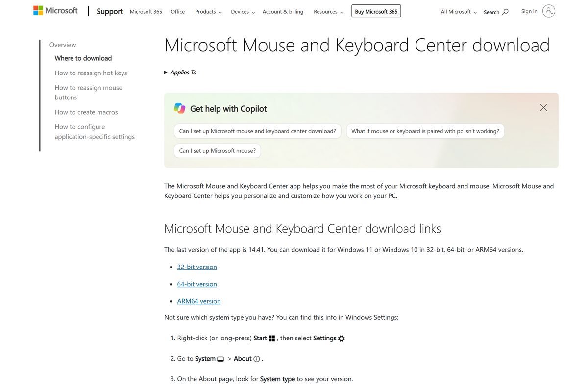Open the Resources dropdown menu
Screen dimensions: 588x388
(x=328, y=12)
